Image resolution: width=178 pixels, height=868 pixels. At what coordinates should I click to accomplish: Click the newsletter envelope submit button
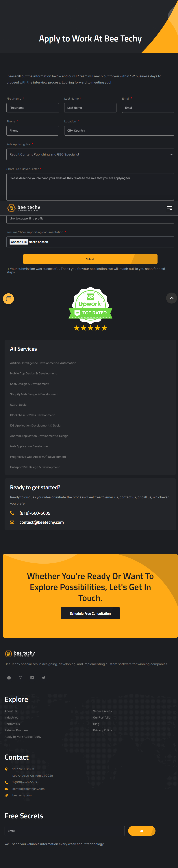point(142,831)
